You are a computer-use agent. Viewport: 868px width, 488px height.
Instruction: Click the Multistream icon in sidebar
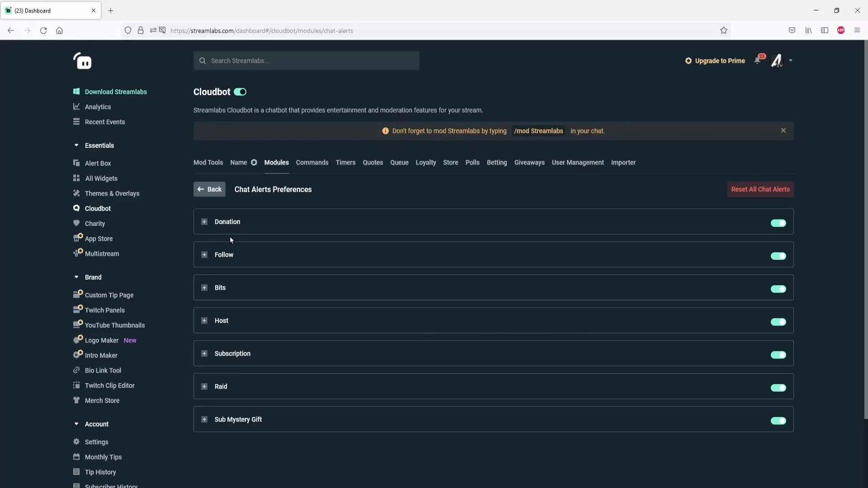[77, 253]
